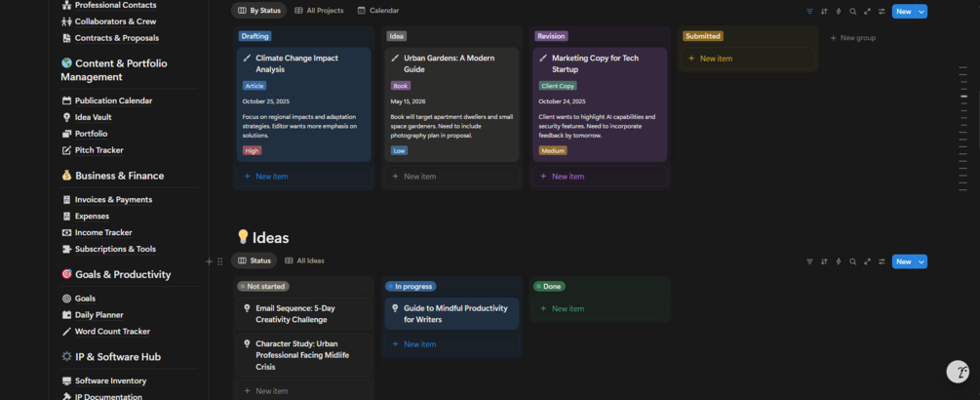Switch to the Calendar view tab
The image size is (980, 400).
tap(378, 11)
